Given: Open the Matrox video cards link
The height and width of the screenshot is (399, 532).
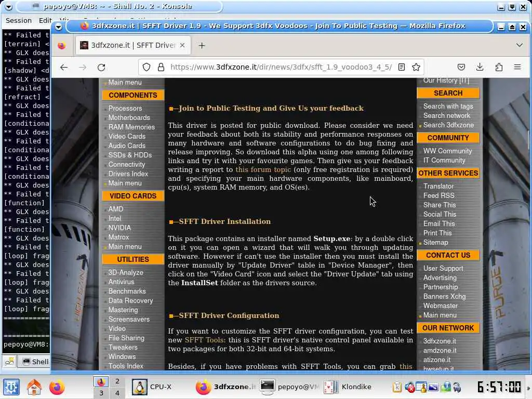Looking at the screenshot, I should point(118,237).
